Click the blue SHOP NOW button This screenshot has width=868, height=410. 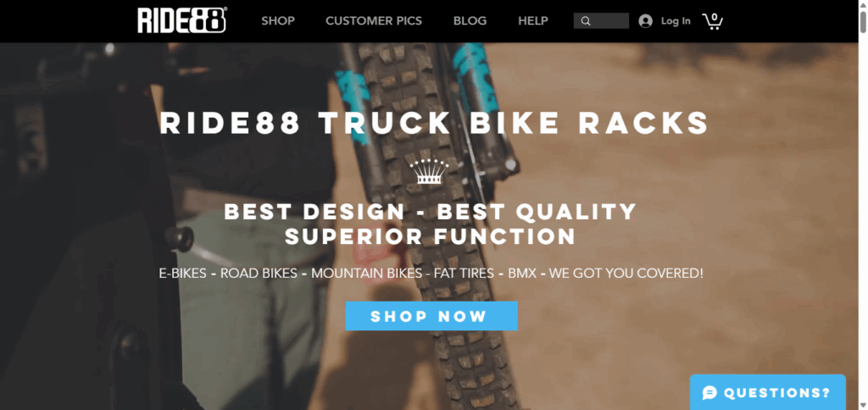click(431, 316)
